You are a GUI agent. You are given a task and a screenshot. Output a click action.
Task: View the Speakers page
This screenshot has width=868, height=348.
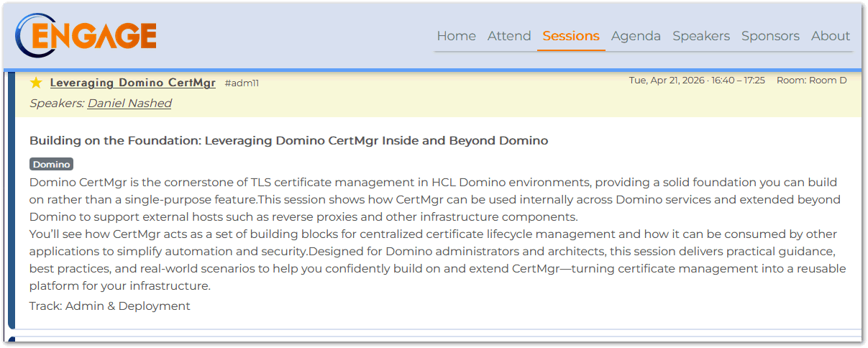701,36
